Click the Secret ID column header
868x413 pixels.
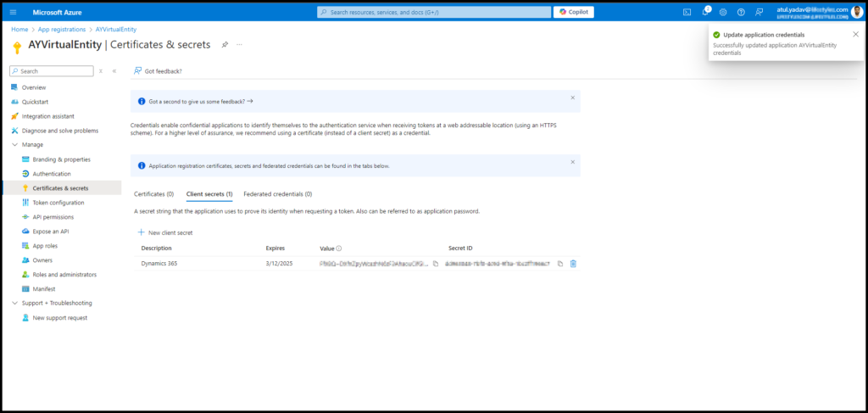460,248
